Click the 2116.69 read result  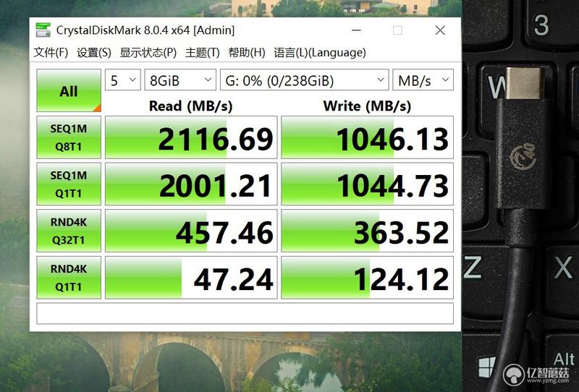pyautogui.click(x=191, y=137)
